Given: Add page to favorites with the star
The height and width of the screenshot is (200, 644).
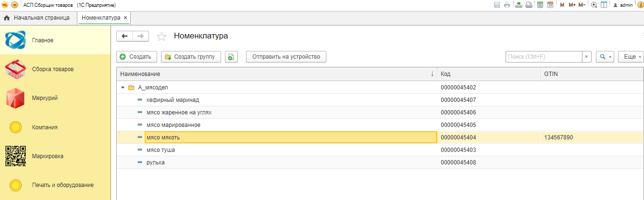Looking at the screenshot, I should 161,36.
